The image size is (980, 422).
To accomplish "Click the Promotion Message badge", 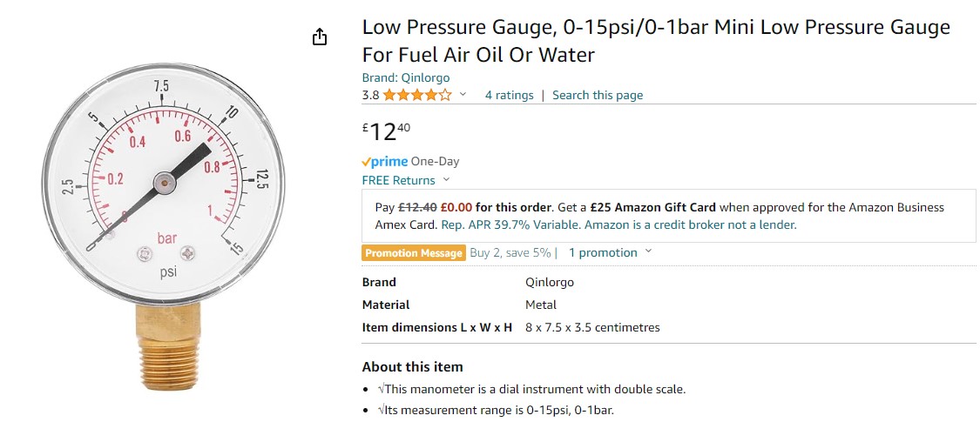I will (x=413, y=253).
